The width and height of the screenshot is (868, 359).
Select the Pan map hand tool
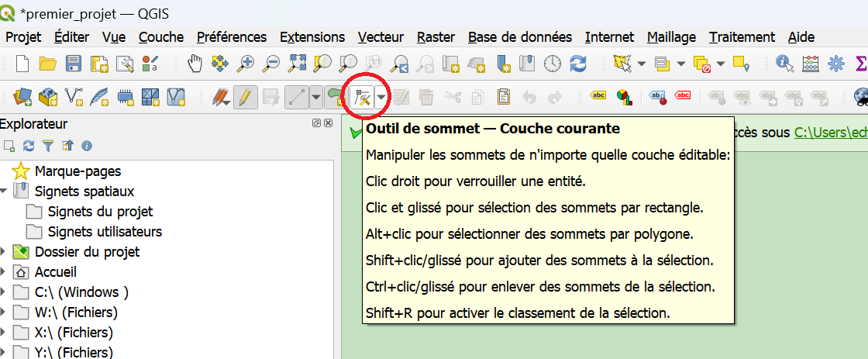[x=195, y=64]
